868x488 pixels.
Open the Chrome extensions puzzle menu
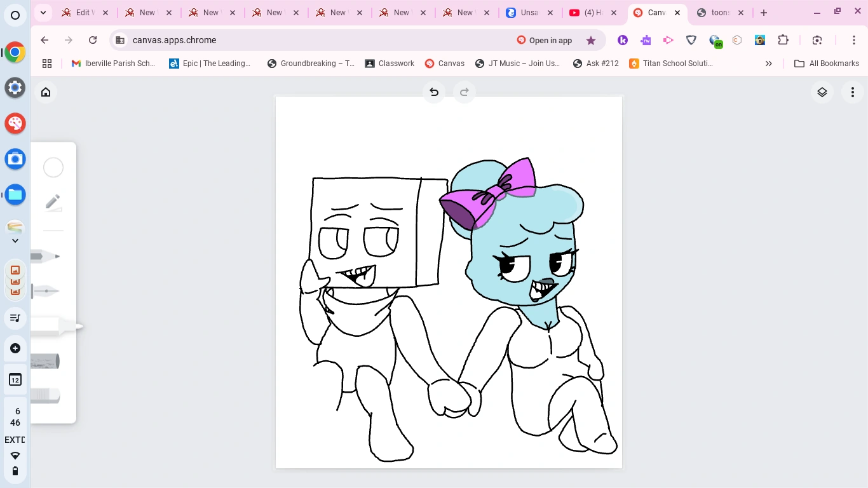tap(783, 40)
